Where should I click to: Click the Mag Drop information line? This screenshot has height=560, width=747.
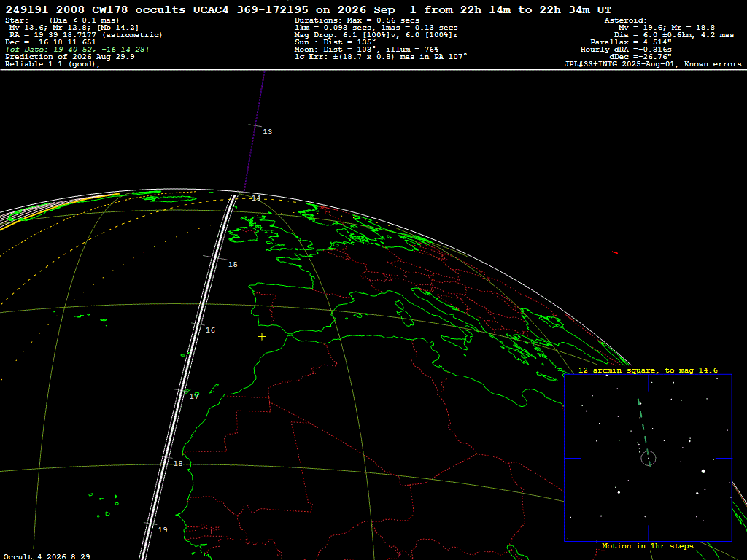pos(376,35)
